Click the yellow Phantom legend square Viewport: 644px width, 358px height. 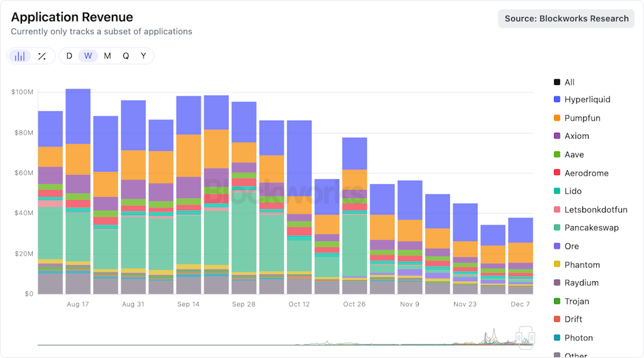coord(557,265)
